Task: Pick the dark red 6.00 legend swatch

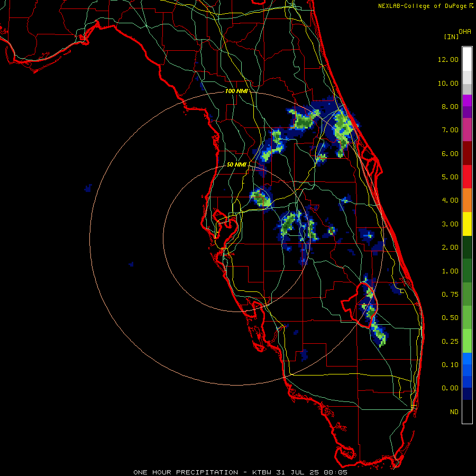Action: click(467, 153)
